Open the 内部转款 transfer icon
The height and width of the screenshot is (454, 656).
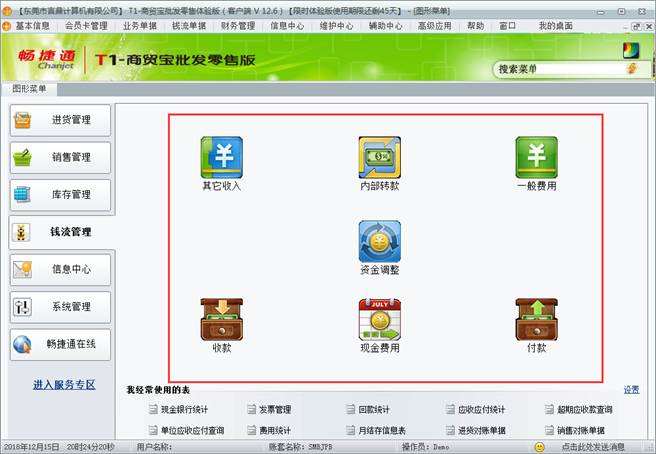[379, 158]
